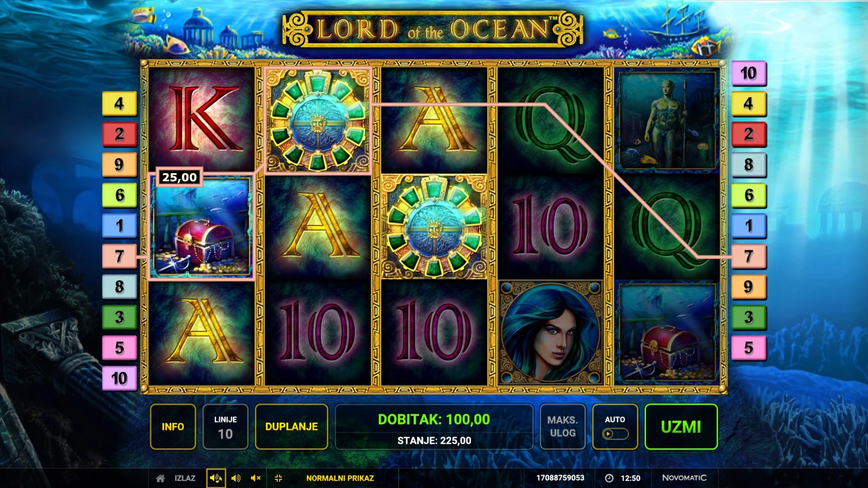Click the home icon next to IZLAZ
The width and height of the screenshot is (868, 488).
(x=160, y=478)
